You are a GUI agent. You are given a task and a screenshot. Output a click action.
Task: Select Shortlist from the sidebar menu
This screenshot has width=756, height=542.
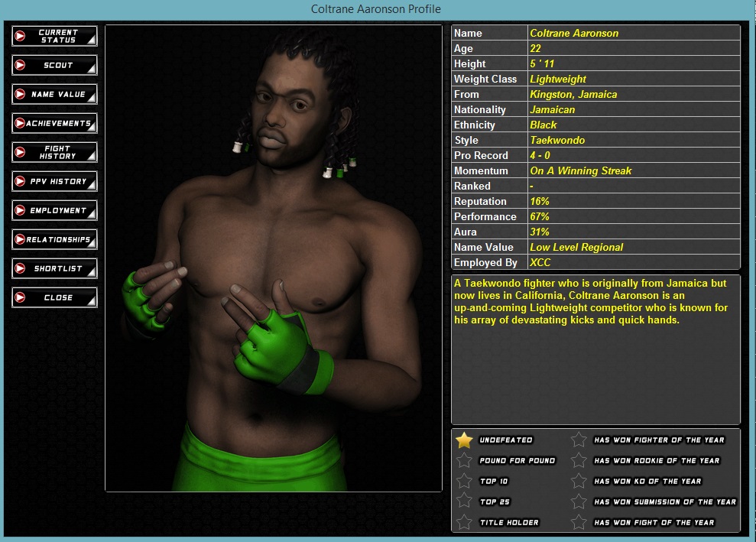pos(54,268)
